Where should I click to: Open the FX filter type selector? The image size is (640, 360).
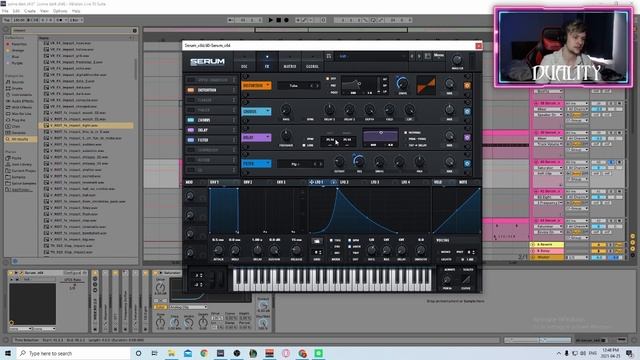(300, 164)
